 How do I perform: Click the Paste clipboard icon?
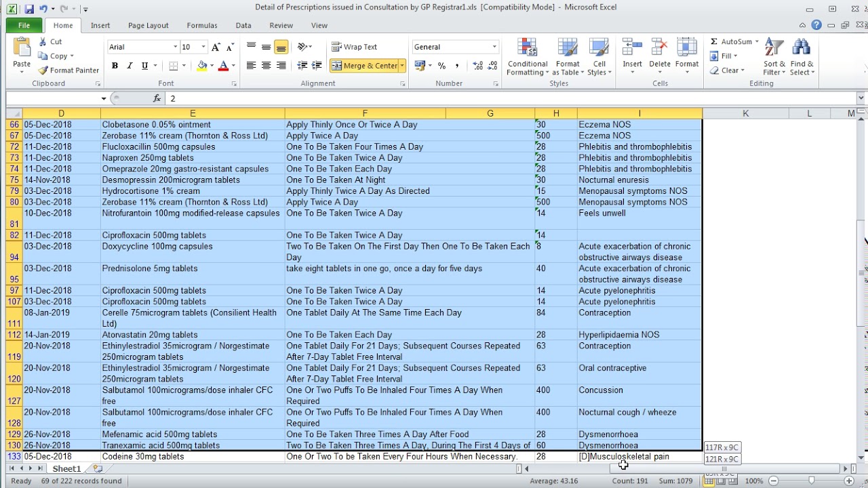coord(22,48)
